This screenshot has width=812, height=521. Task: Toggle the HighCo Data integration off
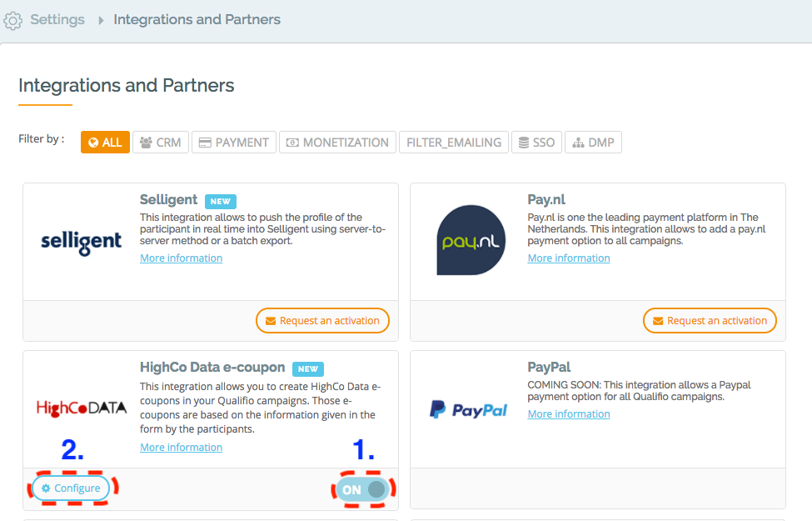coord(365,489)
